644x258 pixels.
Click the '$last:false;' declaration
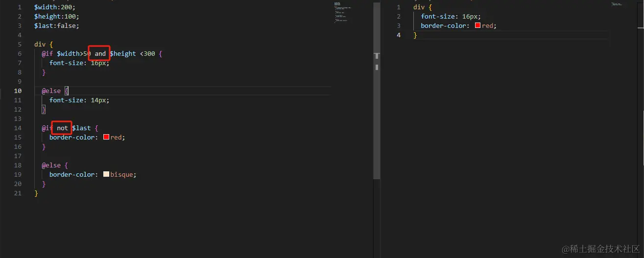click(x=57, y=25)
